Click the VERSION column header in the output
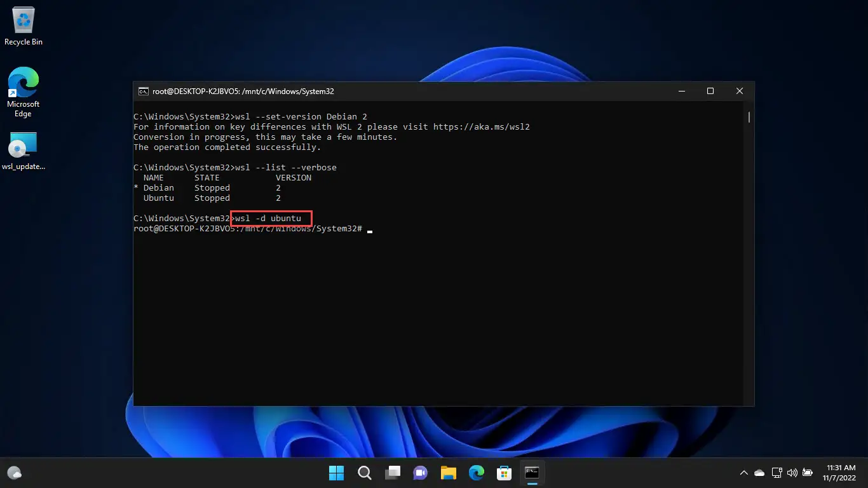 [x=294, y=178]
